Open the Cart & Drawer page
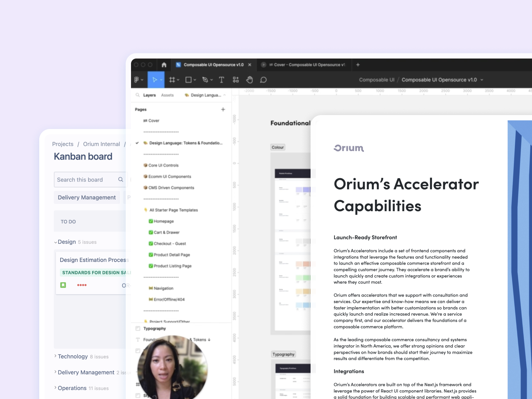 [x=164, y=232]
